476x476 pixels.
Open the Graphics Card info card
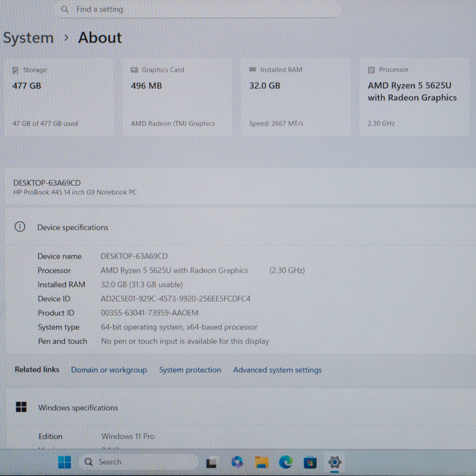point(177,97)
